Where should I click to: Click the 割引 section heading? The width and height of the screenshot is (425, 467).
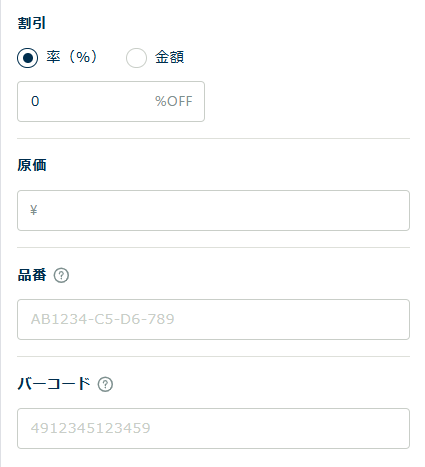tap(32, 23)
